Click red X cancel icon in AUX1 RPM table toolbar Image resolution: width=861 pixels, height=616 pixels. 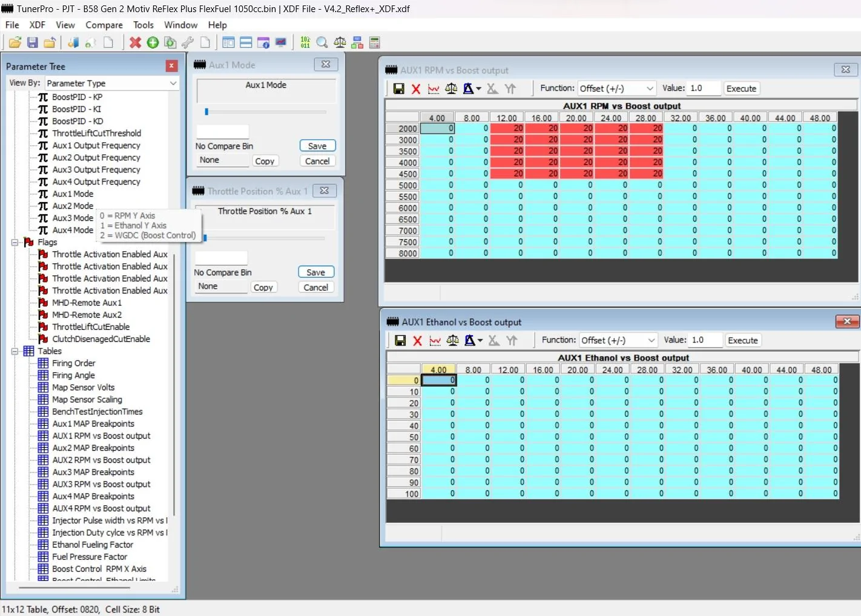[416, 89]
